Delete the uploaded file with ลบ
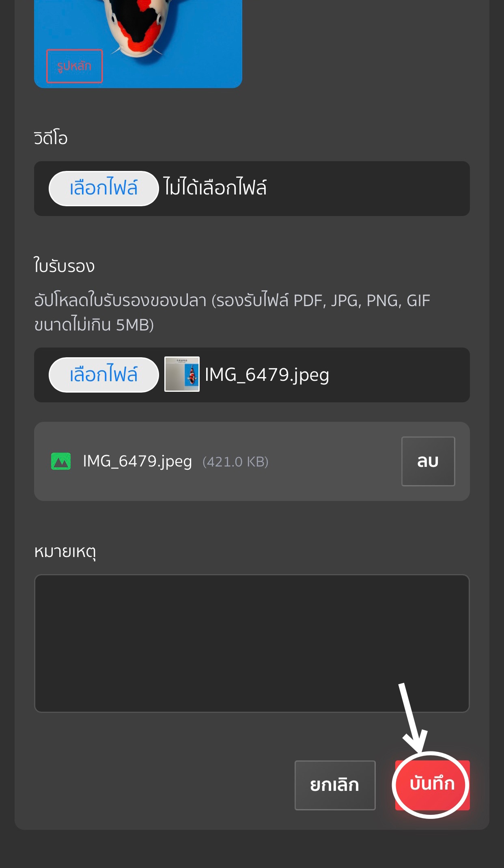The image size is (504, 868). [x=428, y=461]
